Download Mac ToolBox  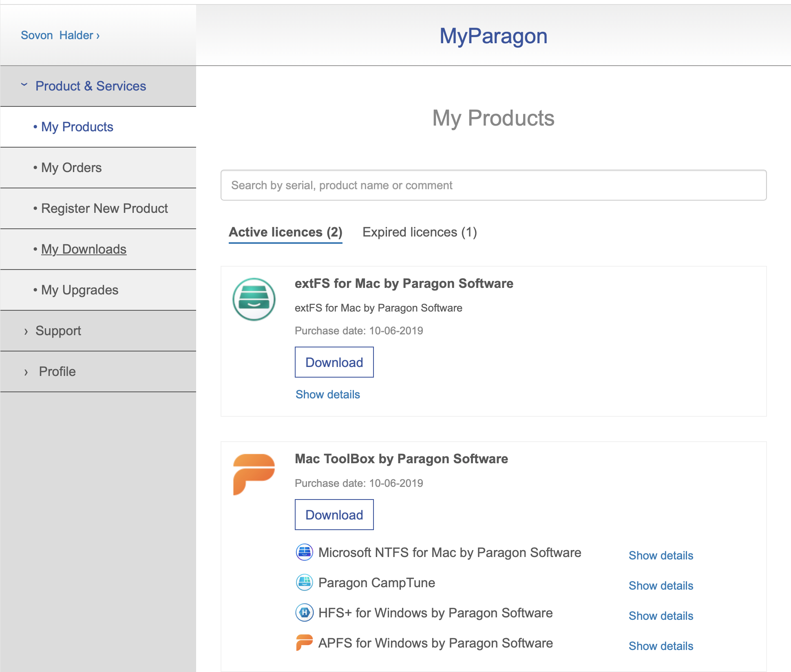click(x=334, y=515)
